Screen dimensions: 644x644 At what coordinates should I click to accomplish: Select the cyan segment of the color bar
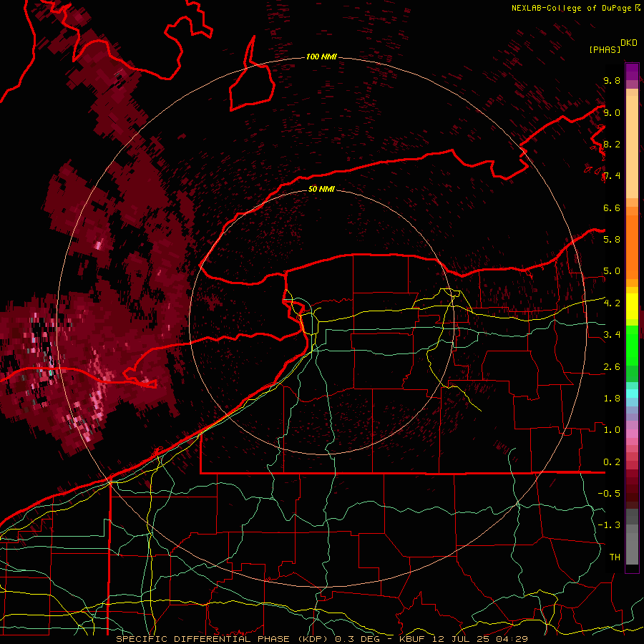coord(632,394)
